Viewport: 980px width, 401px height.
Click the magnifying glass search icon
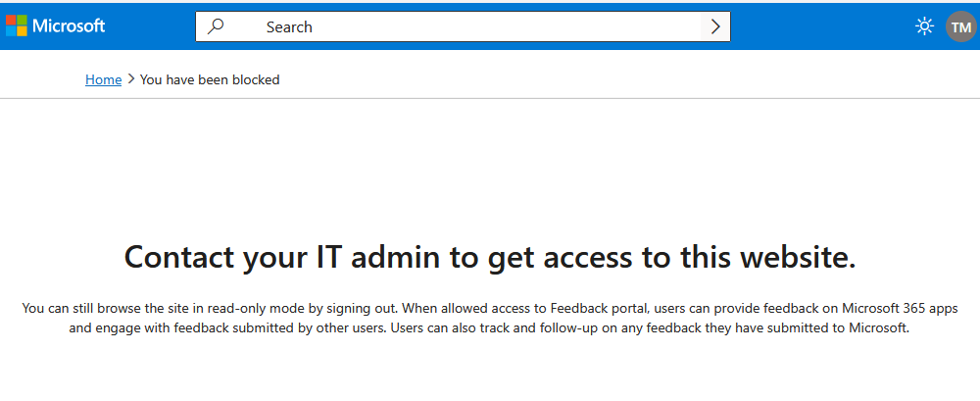(216, 26)
